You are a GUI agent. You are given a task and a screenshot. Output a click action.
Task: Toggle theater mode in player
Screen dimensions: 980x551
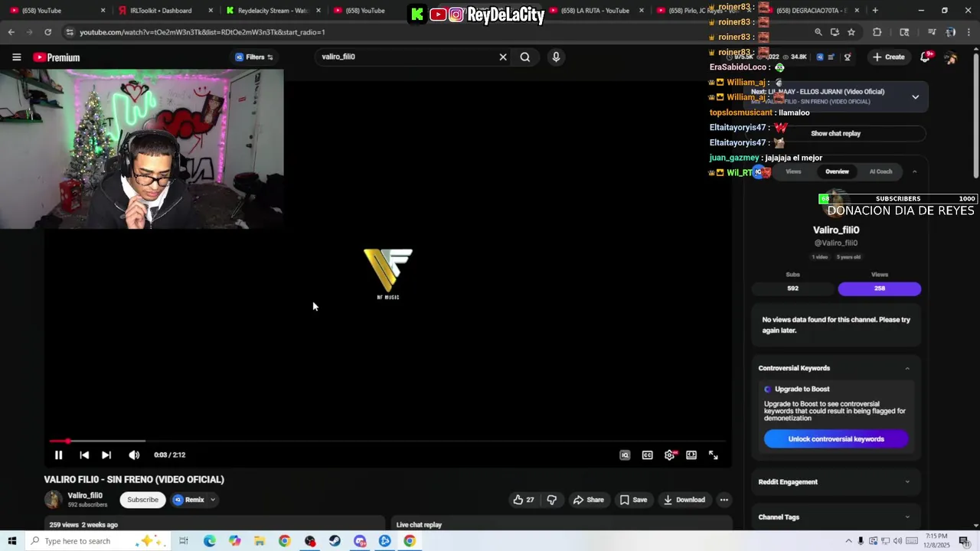click(x=691, y=455)
